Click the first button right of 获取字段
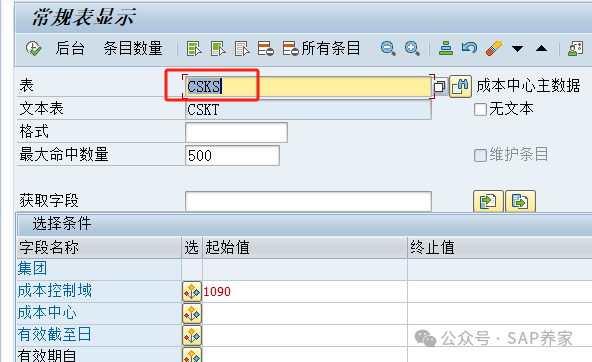The height and width of the screenshot is (362, 592). click(488, 201)
